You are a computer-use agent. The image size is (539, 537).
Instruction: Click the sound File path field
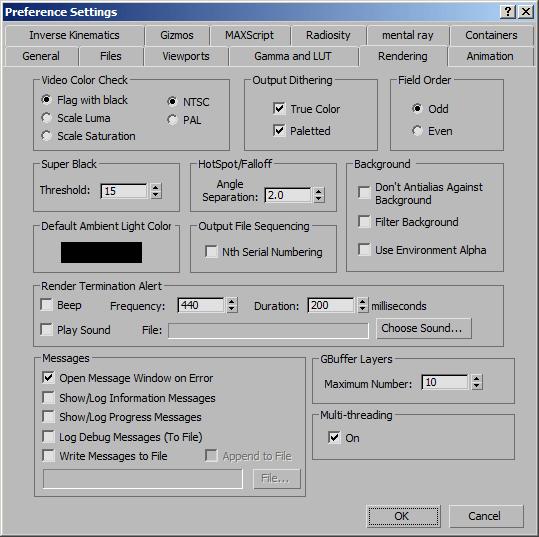tap(268, 331)
